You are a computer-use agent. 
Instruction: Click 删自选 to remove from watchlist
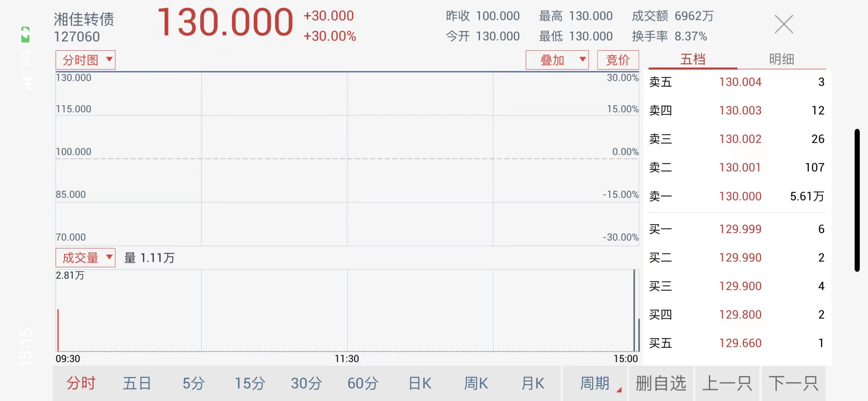coord(661,383)
